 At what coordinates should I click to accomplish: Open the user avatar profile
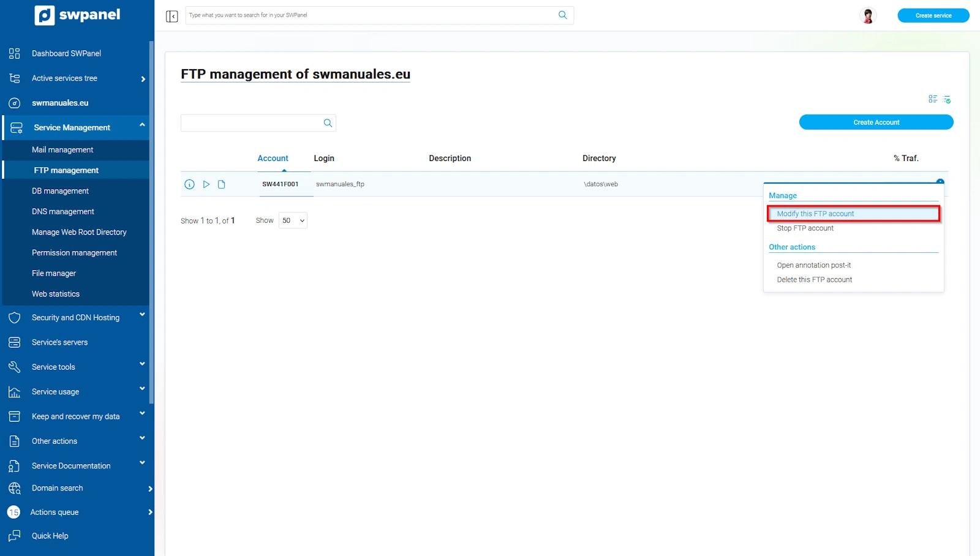[867, 15]
